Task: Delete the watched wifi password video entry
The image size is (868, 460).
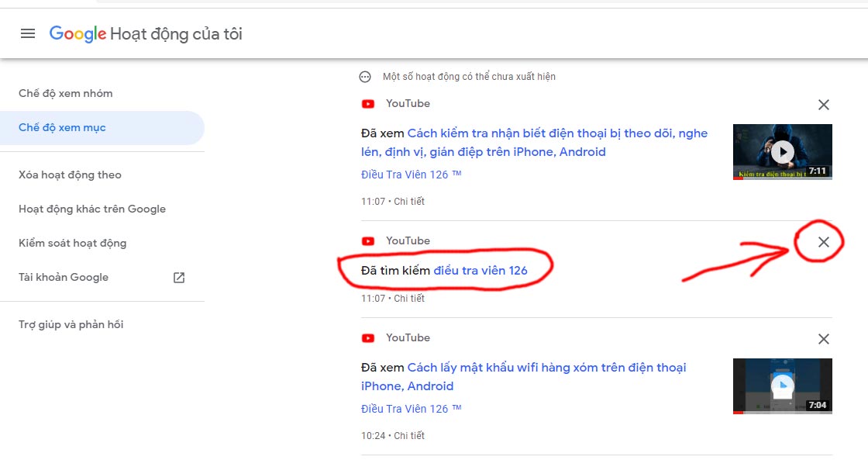Action: click(824, 339)
